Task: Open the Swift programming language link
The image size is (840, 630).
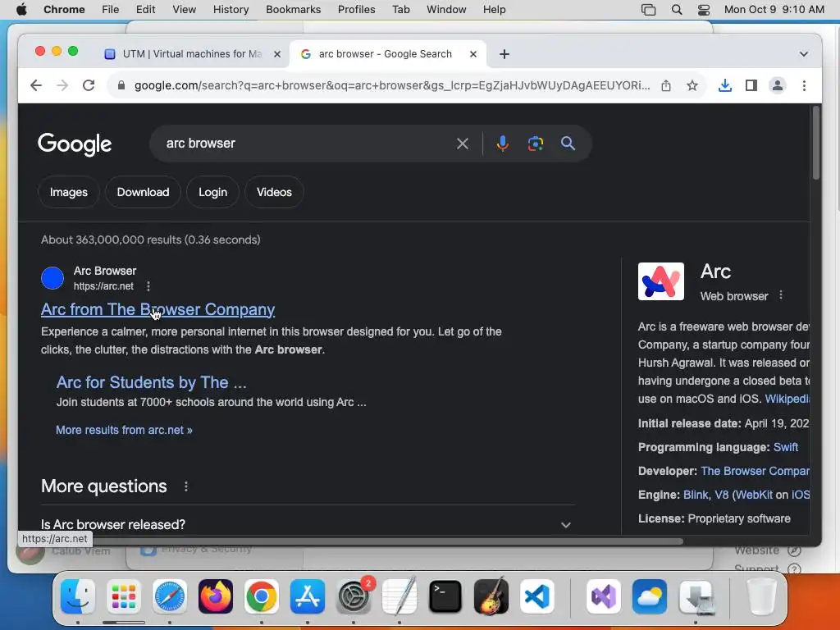Action: tap(786, 447)
